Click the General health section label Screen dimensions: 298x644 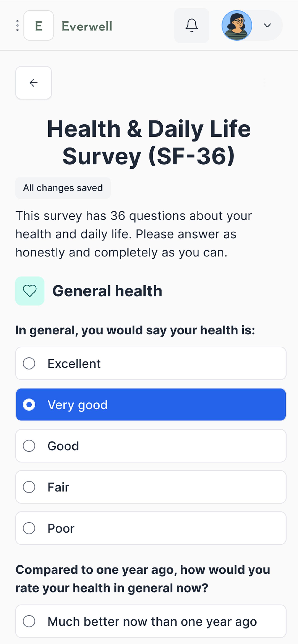[x=107, y=291]
